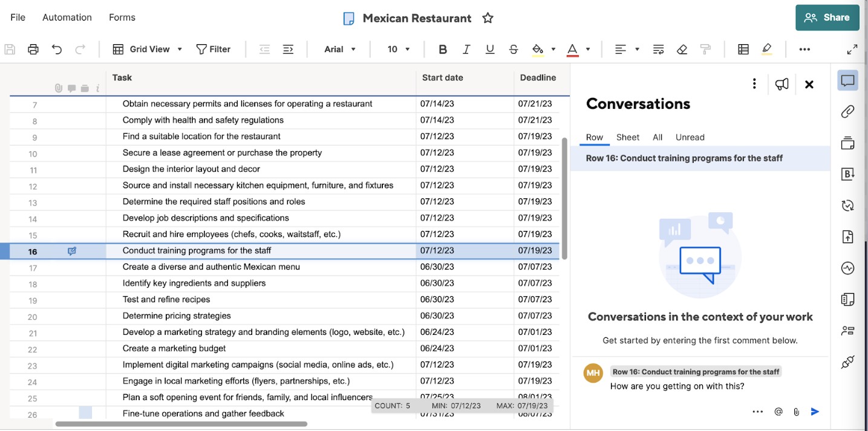Toggle bold formatting

click(442, 49)
